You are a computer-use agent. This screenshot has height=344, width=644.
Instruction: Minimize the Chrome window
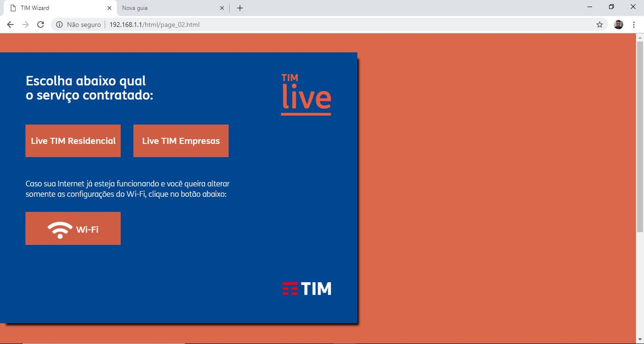(x=589, y=7)
